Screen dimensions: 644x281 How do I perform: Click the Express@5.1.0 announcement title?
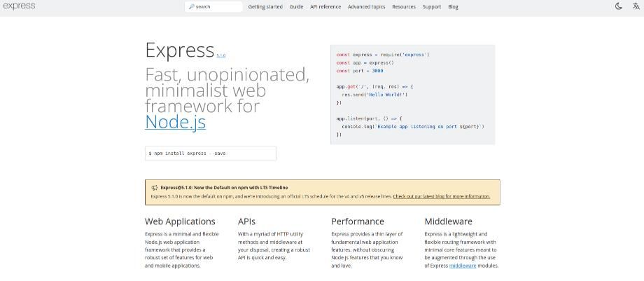click(224, 188)
